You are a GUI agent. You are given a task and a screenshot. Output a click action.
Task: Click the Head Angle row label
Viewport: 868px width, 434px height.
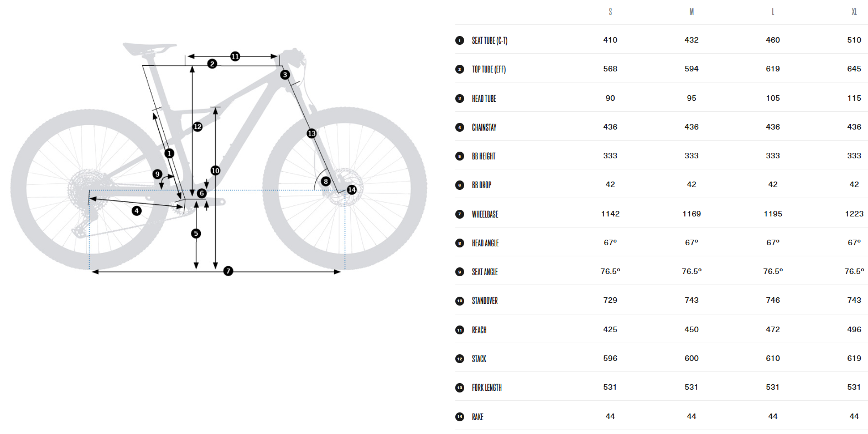coord(485,243)
